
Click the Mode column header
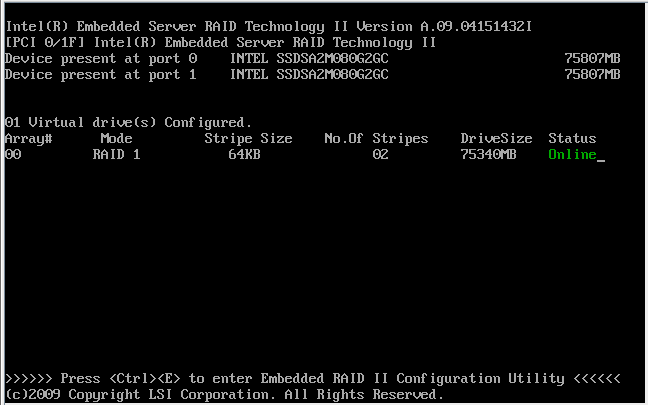coord(117,138)
